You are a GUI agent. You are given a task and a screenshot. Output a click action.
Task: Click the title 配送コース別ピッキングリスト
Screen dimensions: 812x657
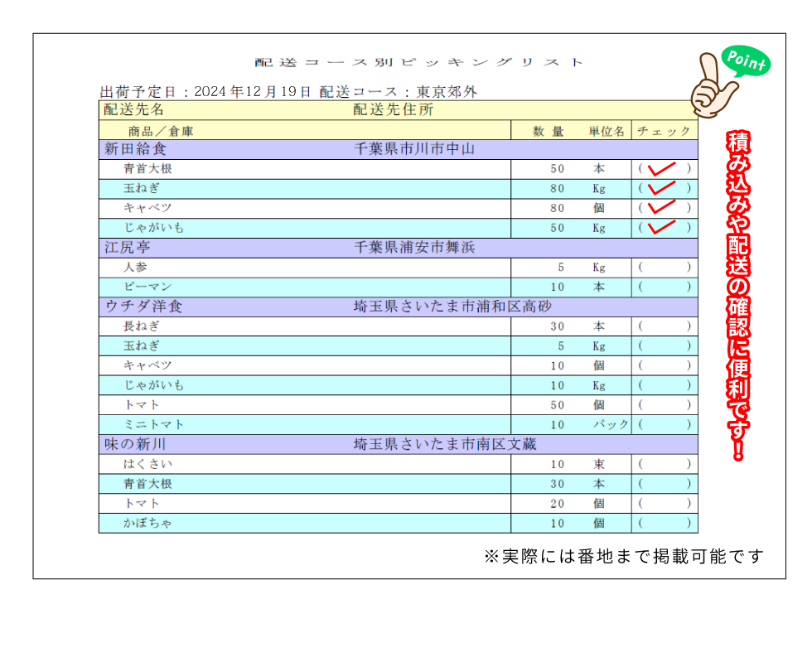click(419, 63)
